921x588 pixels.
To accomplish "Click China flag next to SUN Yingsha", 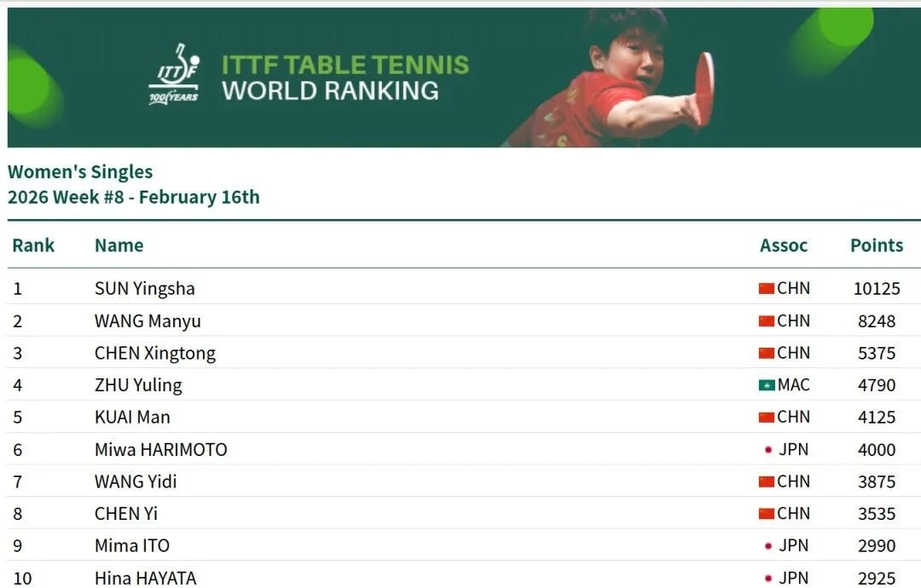I will [x=766, y=289].
